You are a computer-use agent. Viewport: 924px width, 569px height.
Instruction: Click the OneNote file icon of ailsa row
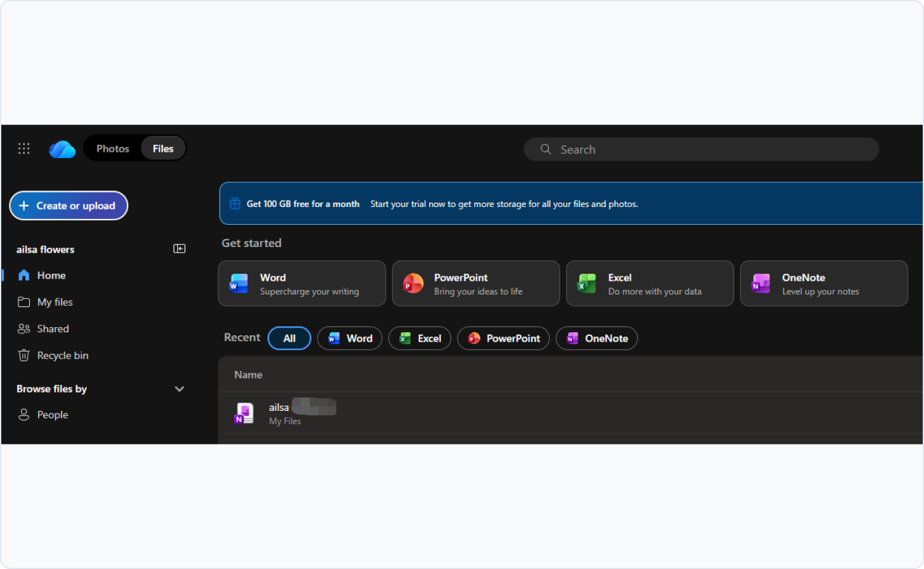[244, 413]
